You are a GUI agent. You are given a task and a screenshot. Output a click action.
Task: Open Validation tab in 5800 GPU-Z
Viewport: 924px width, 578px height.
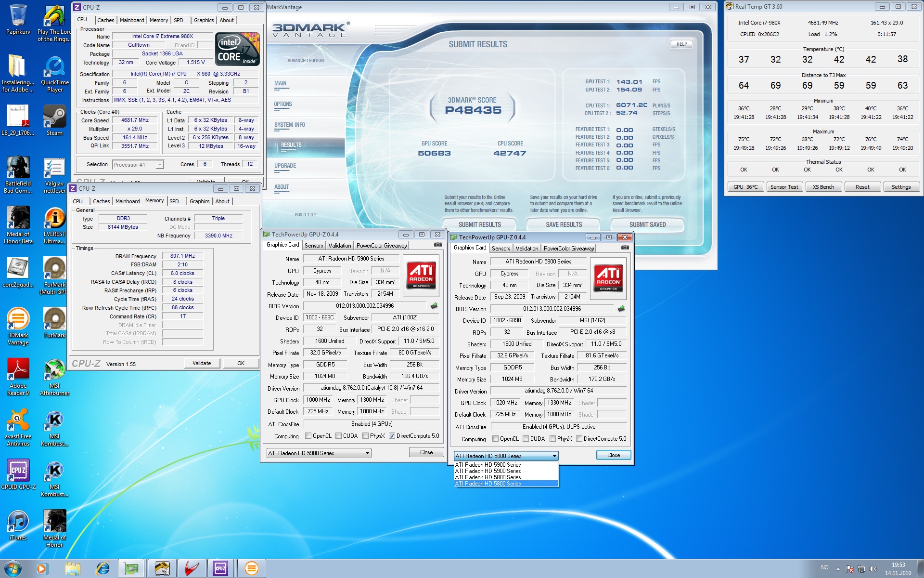pos(527,249)
